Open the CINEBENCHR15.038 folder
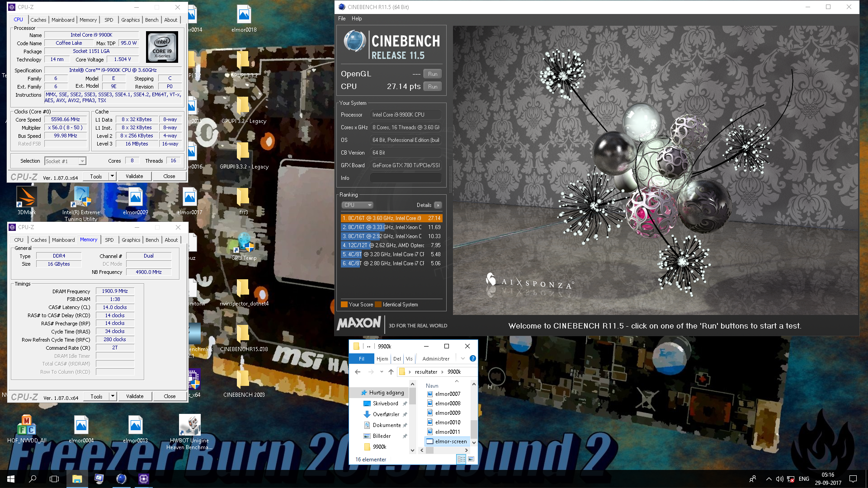868x488 pixels. (x=244, y=338)
